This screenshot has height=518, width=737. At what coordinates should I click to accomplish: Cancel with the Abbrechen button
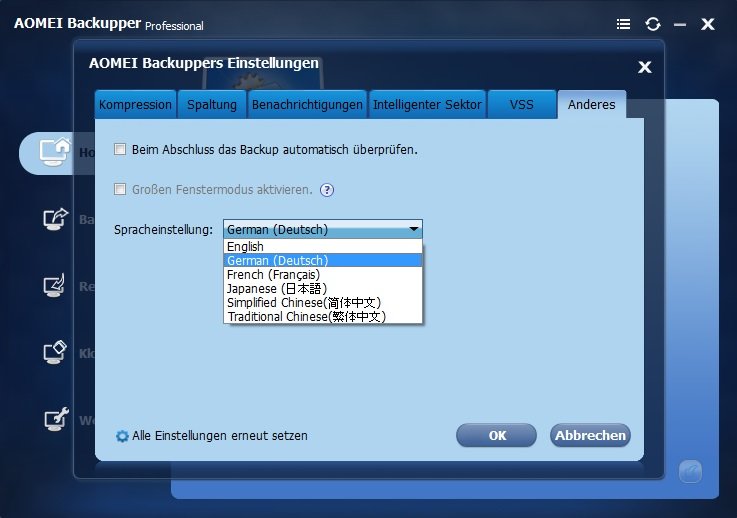coord(590,435)
